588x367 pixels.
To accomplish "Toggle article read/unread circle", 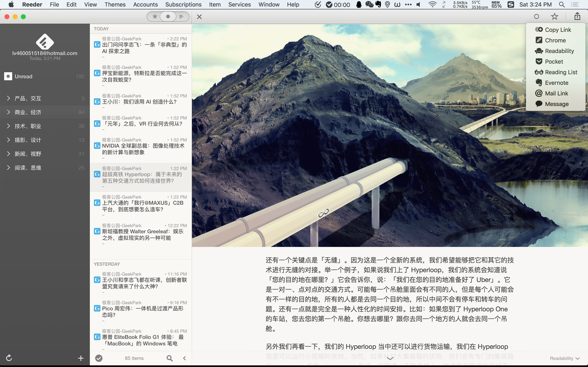I will pyautogui.click(x=537, y=17).
